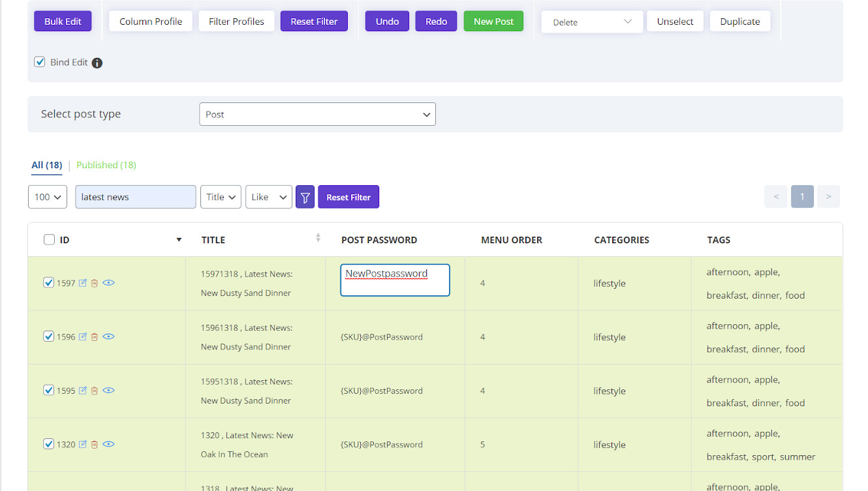Open the Select post type dropdown

coord(317,113)
